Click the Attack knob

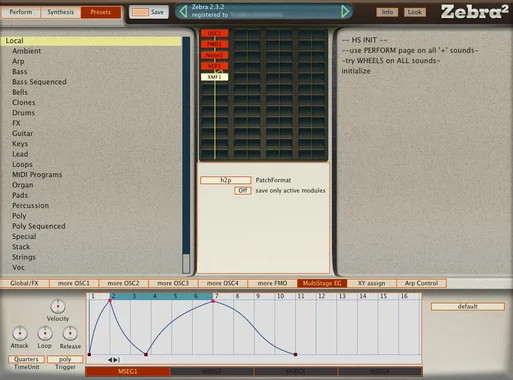point(20,333)
